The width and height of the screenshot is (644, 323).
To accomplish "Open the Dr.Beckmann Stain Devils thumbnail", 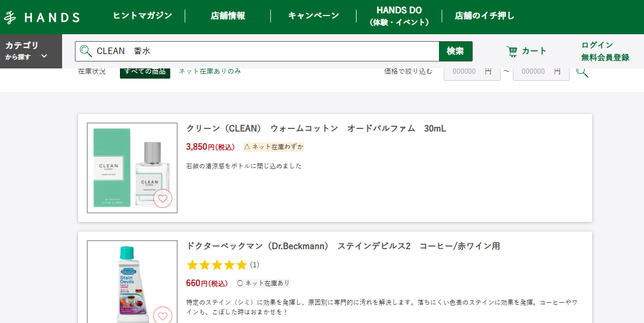I will click(132, 282).
